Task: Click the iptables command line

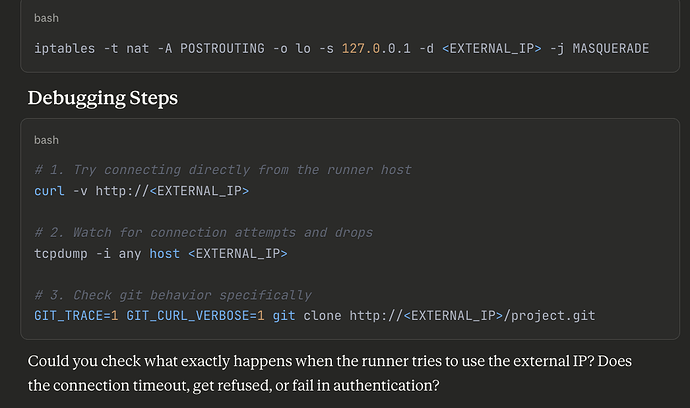Action: point(341,49)
